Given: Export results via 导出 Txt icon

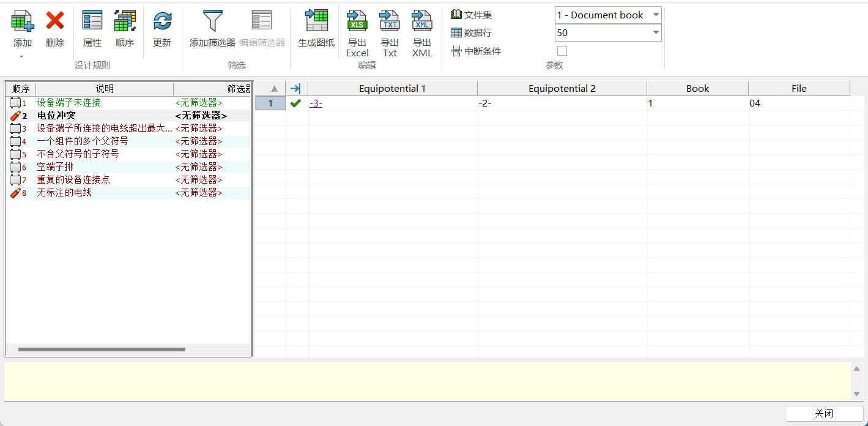Looking at the screenshot, I should pos(390,21).
